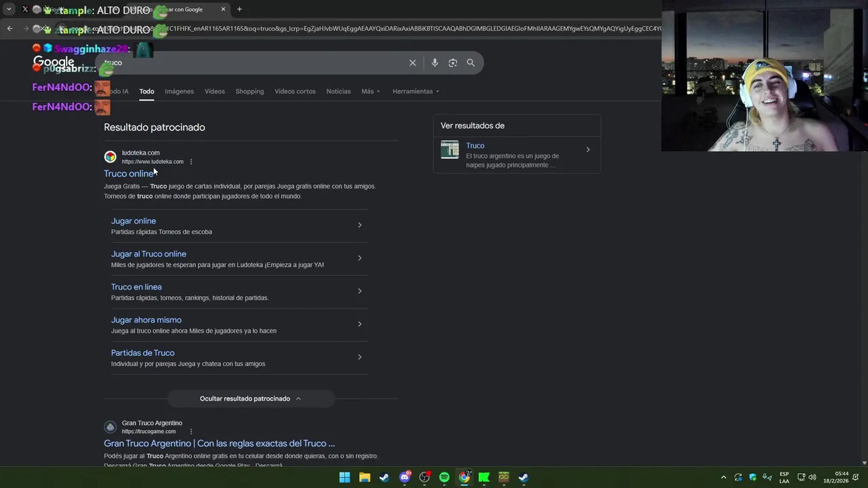Open Discord from the taskbar
The height and width of the screenshot is (488, 868).
tap(405, 477)
